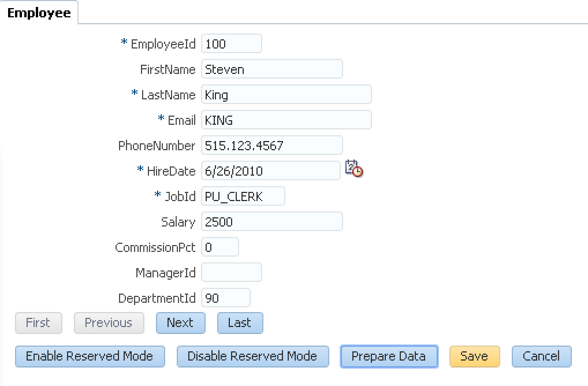Image resolution: width=588 pixels, height=386 pixels.
Task: Select the LastName field with King
Action: (286, 95)
